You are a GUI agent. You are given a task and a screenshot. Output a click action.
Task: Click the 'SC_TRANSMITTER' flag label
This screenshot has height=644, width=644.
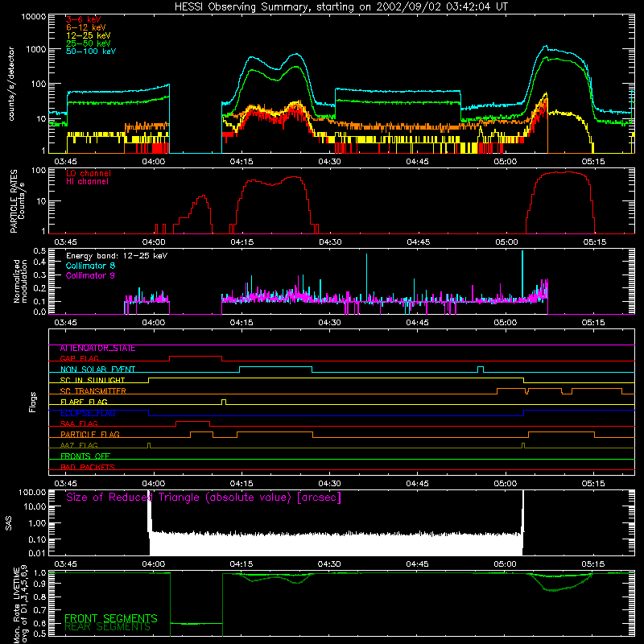click(x=93, y=391)
